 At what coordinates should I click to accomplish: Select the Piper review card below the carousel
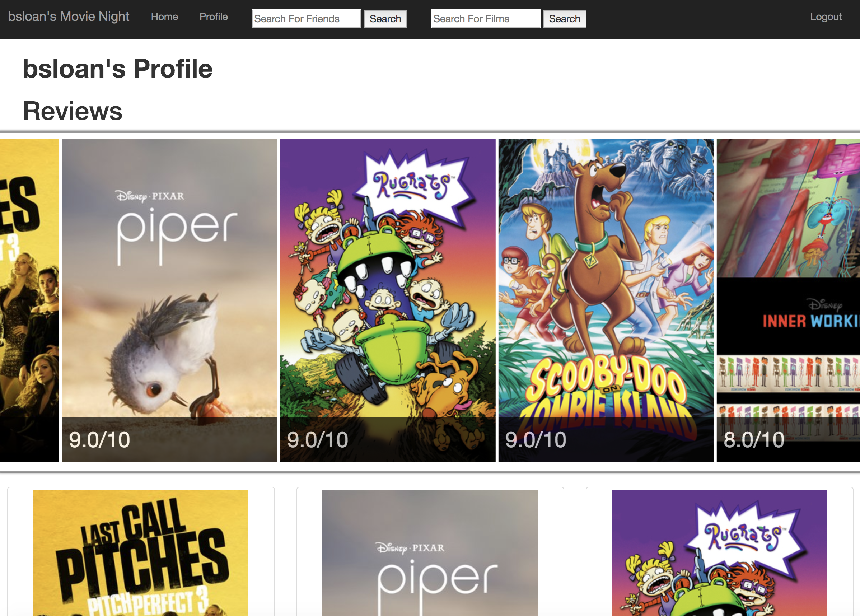(430, 552)
